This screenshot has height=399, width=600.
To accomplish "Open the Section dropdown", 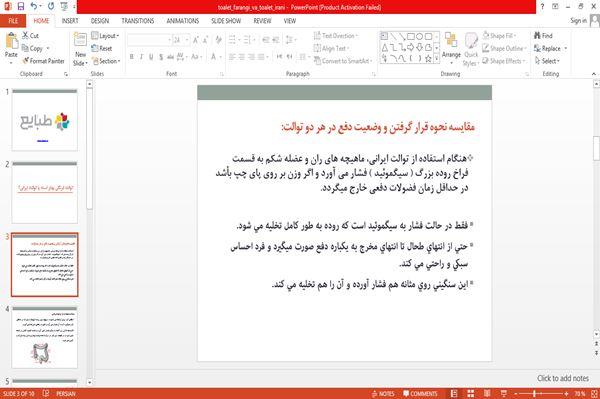I will point(106,61).
